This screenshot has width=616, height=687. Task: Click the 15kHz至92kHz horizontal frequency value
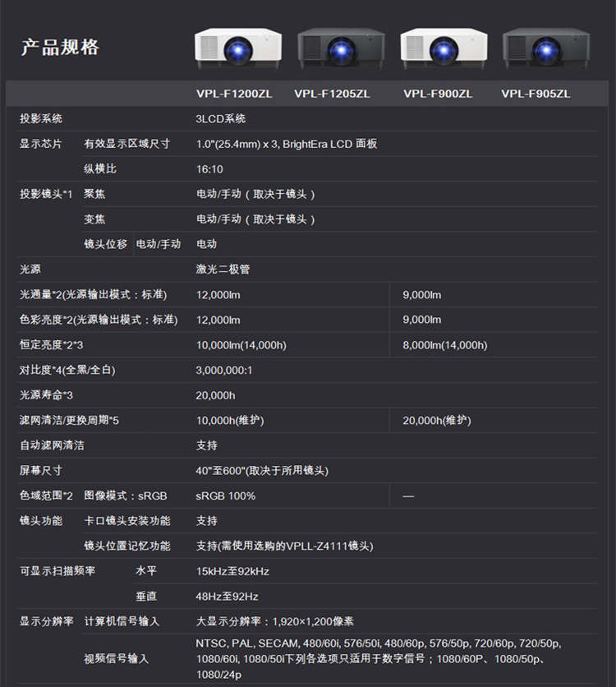[232, 571]
